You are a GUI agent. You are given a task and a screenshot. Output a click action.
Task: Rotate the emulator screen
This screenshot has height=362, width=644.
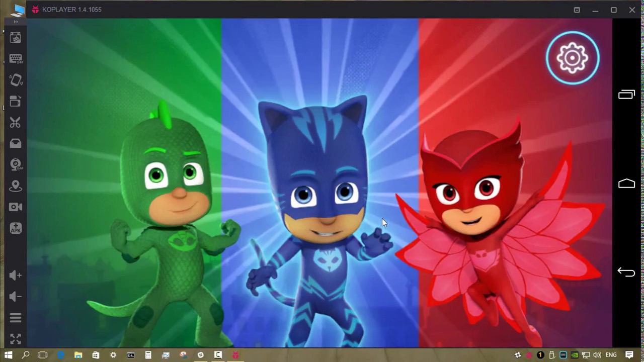16,80
